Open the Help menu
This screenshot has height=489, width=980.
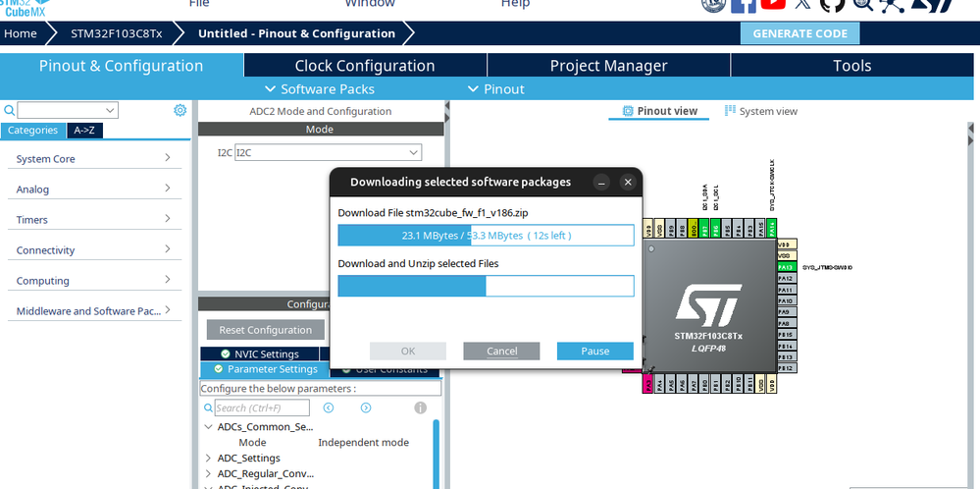coord(516,4)
